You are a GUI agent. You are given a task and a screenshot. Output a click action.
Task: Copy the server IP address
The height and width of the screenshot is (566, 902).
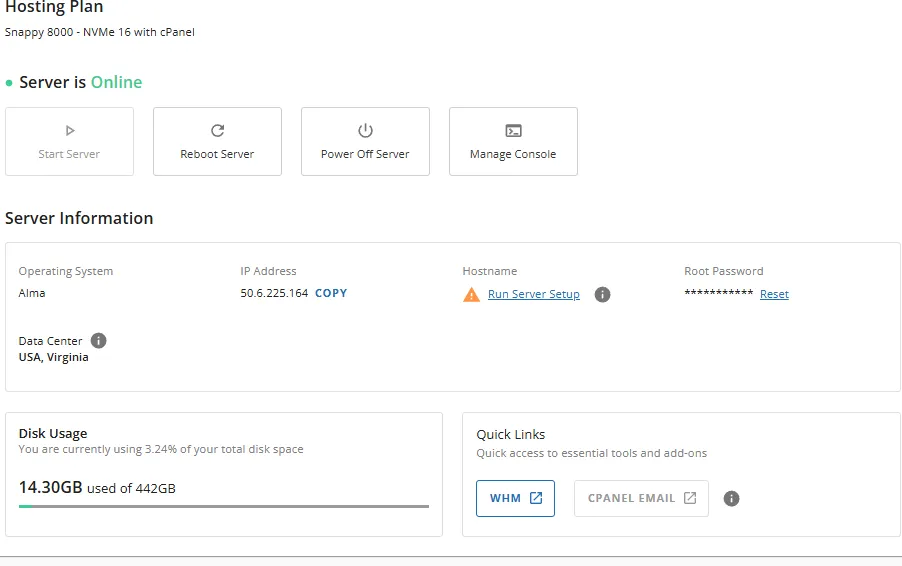[331, 293]
